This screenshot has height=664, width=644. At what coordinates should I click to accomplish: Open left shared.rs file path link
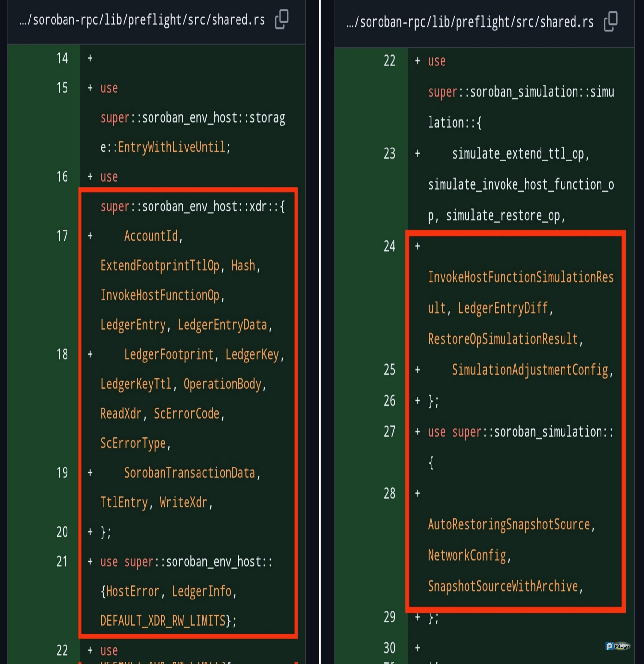tap(142, 20)
